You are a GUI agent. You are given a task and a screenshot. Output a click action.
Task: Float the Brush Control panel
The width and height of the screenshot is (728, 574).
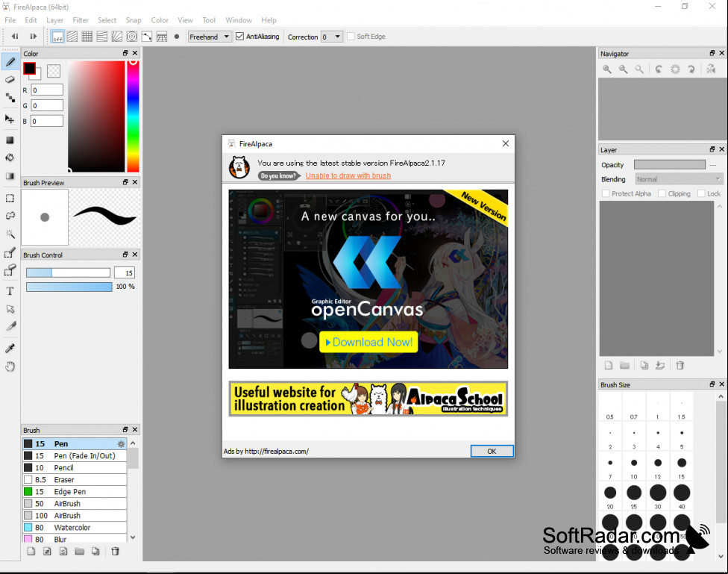[x=125, y=255]
